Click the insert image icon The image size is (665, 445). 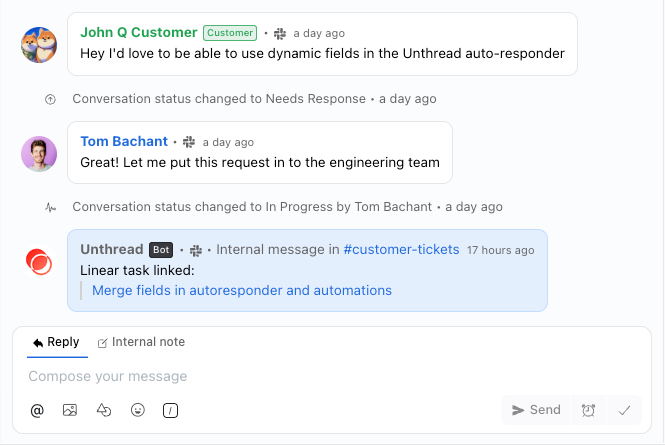[70, 410]
